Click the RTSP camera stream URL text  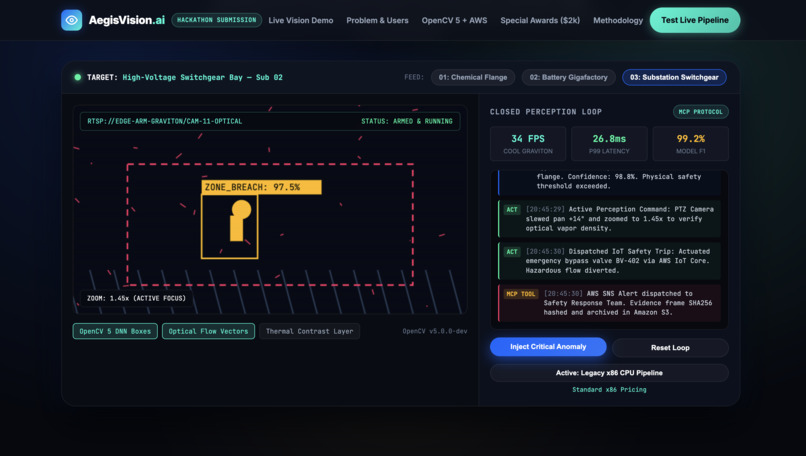pyautogui.click(x=164, y=121)
